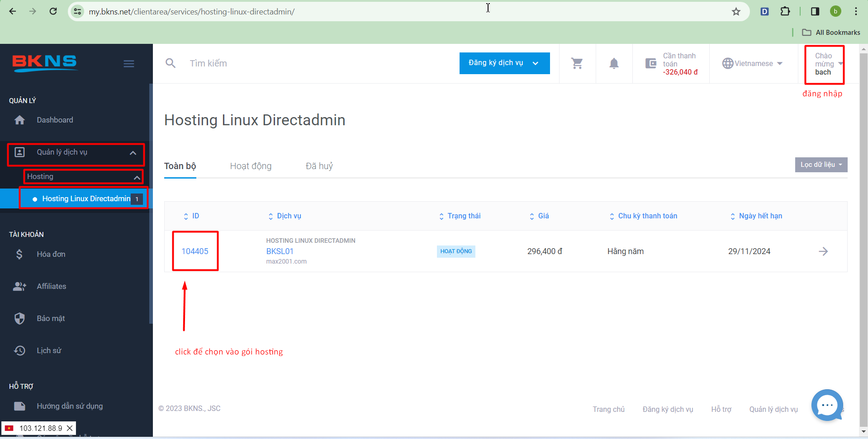Click max2001.com domain text

(286, 261)
